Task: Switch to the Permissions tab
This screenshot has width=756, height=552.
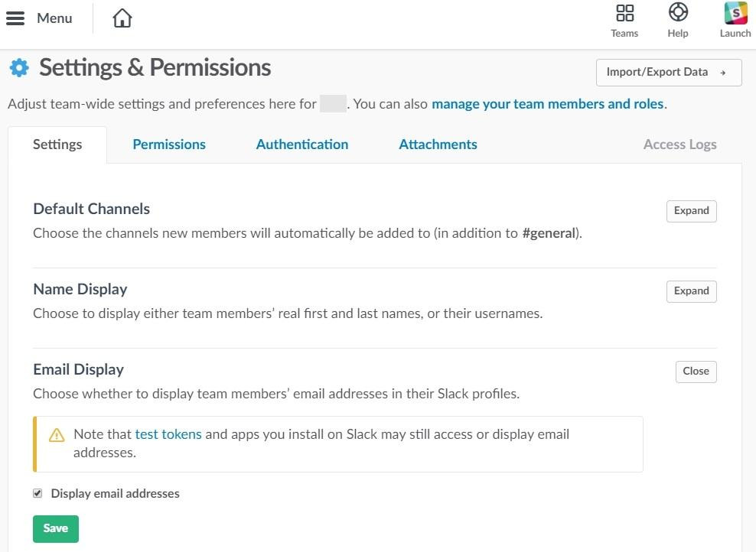Action: (x=169, y=144)
